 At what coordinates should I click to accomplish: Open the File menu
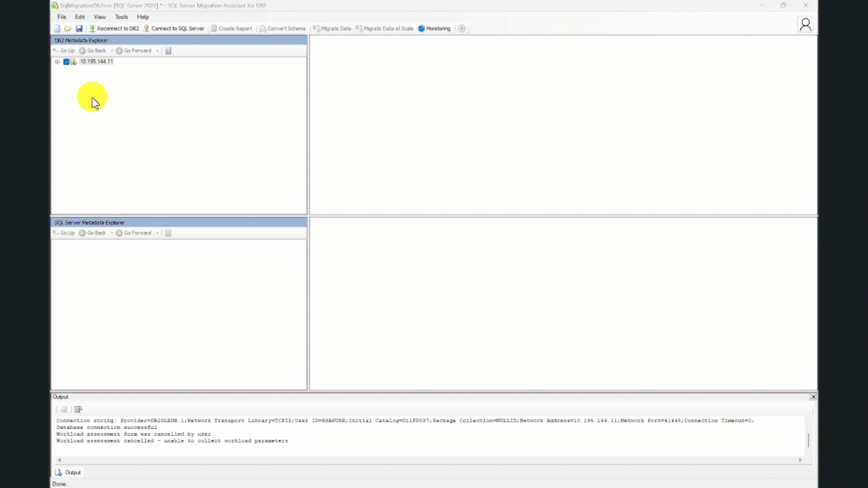(x=62, y=16)
